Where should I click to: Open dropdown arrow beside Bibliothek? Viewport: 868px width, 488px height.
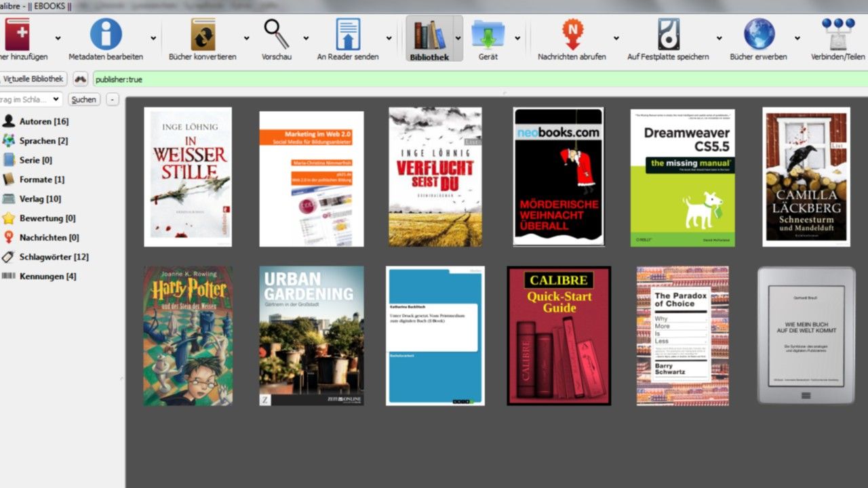[x=458, y=39]
